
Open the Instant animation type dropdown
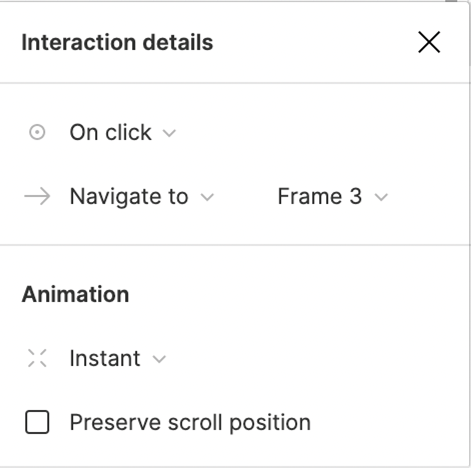point(118,358)
